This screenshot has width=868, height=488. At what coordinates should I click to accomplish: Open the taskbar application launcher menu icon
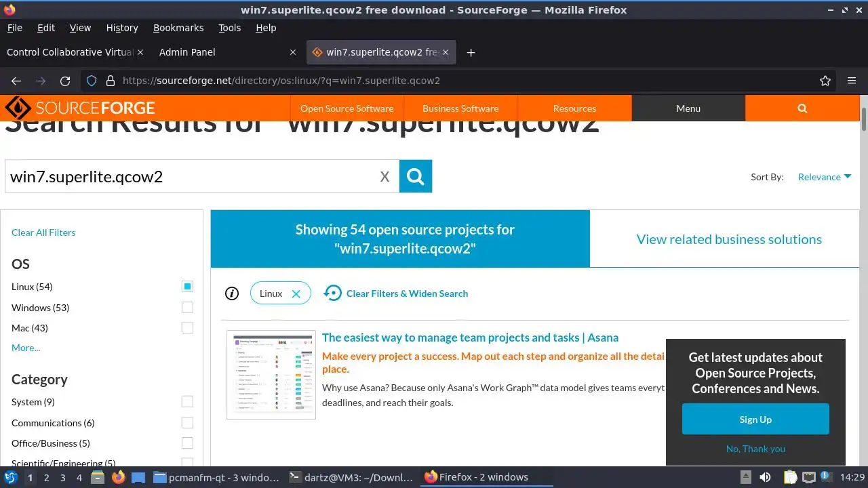click(x=11, y=477)
